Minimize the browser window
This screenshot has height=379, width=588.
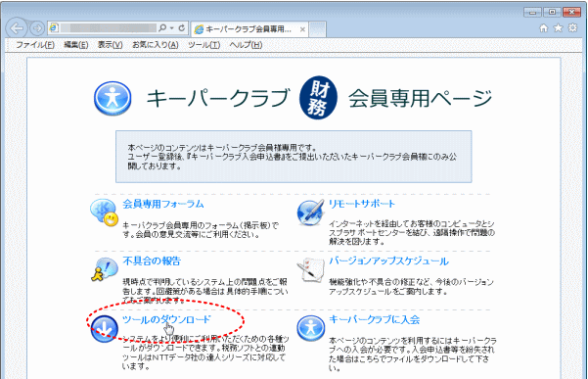click(532, 12)
